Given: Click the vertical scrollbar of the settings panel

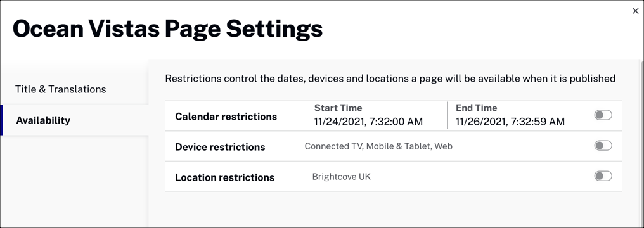Looking at the screenshot, I should (641, 144).
